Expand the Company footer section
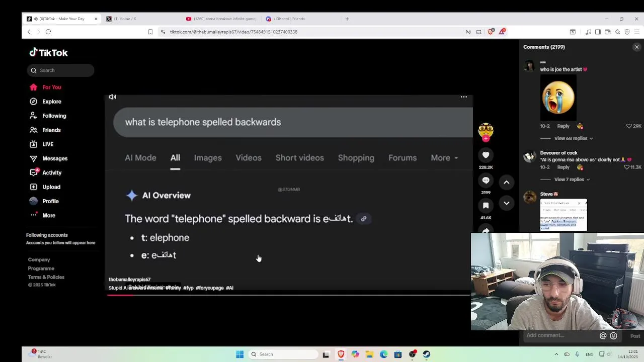This screenshot has height=362, width=644. 39,260
